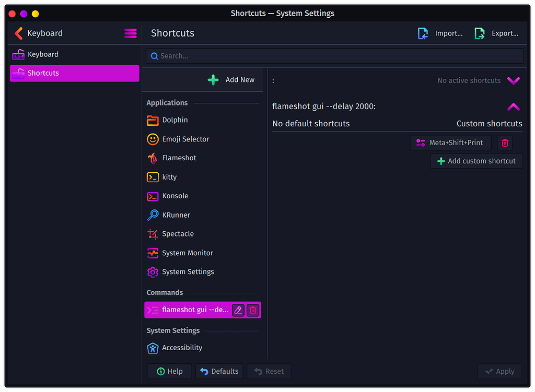Select Flameshot in the Applications list
Screen dimensions: 535x392
[x=178, y=158]
